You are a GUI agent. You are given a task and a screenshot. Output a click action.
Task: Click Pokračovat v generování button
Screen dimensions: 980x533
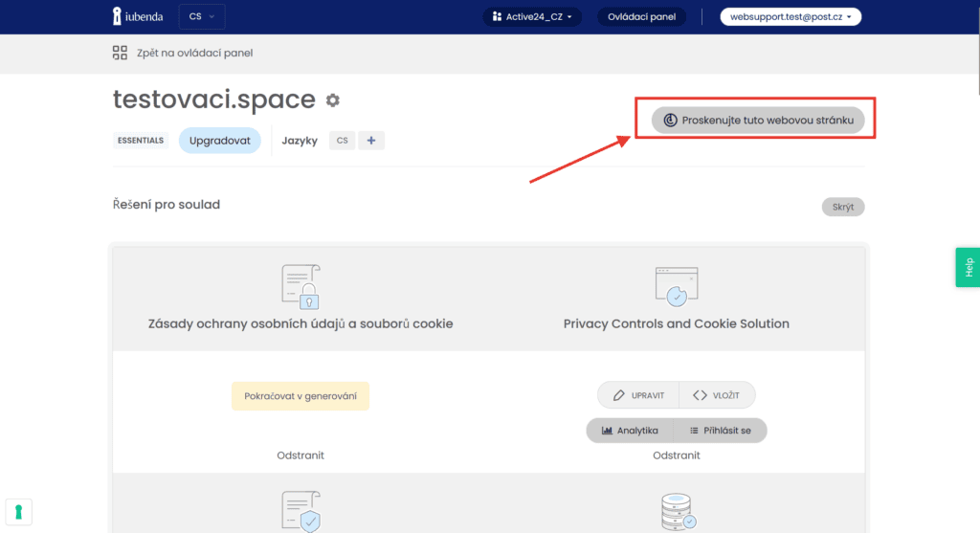(301, 396)
